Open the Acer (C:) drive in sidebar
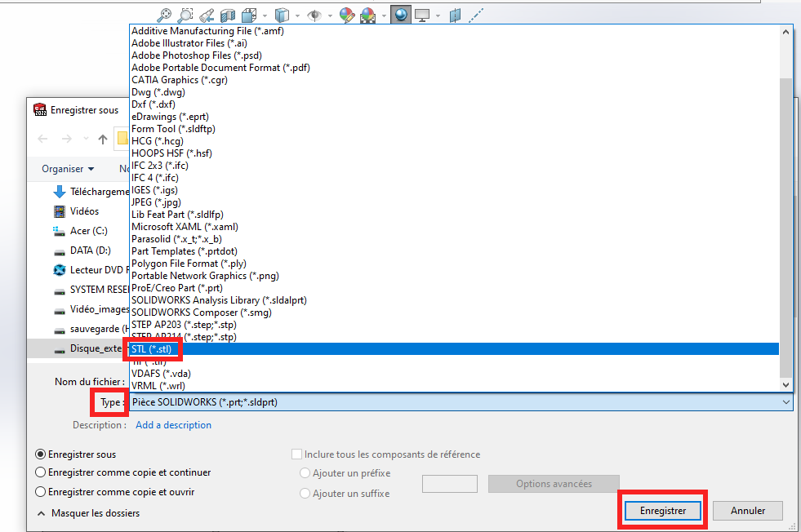The height and width of the screenshot is (532, 801). (x=88, y=231)
